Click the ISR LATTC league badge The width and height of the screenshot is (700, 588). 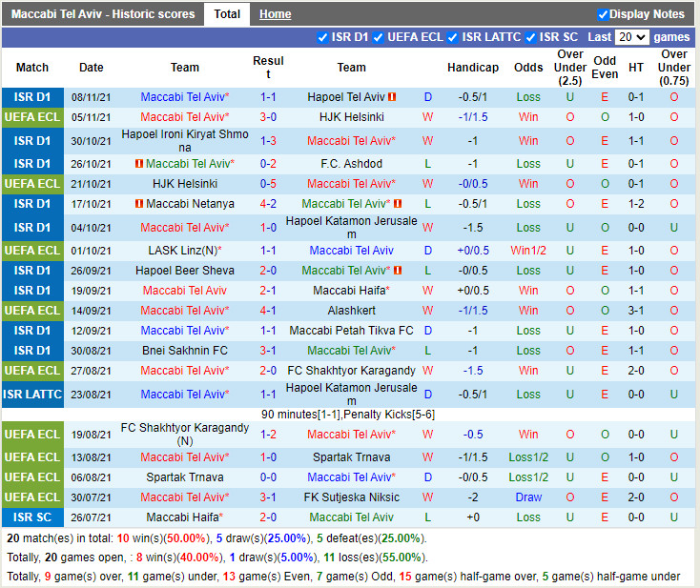[32, 395]
